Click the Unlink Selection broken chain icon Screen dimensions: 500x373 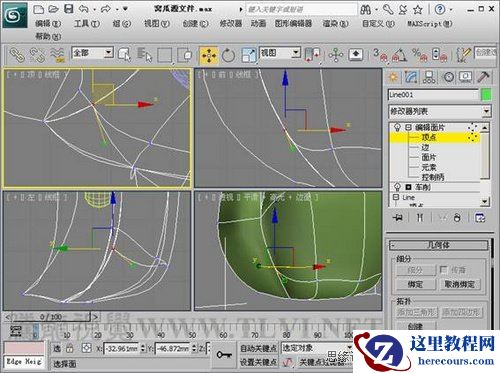coord(37,55)
